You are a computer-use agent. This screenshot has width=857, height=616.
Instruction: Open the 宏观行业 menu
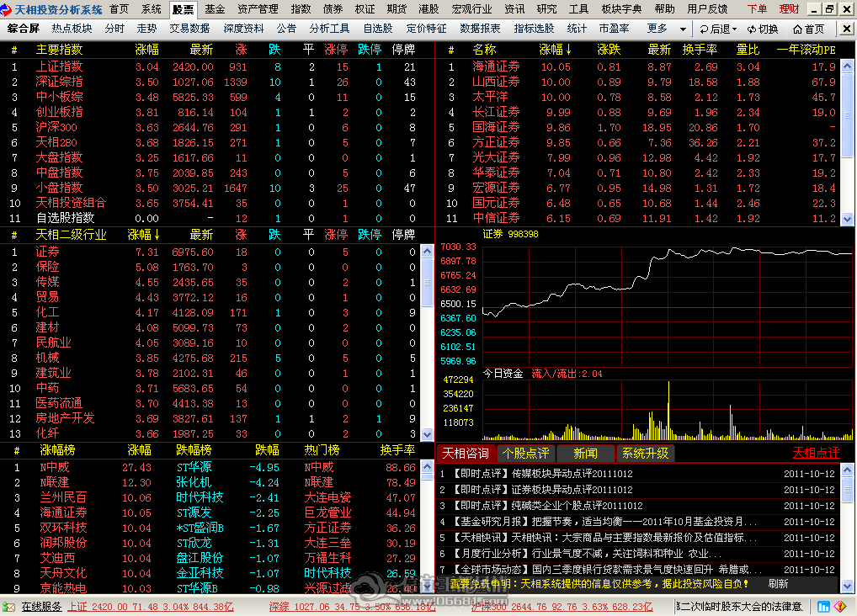coord(471,9)
